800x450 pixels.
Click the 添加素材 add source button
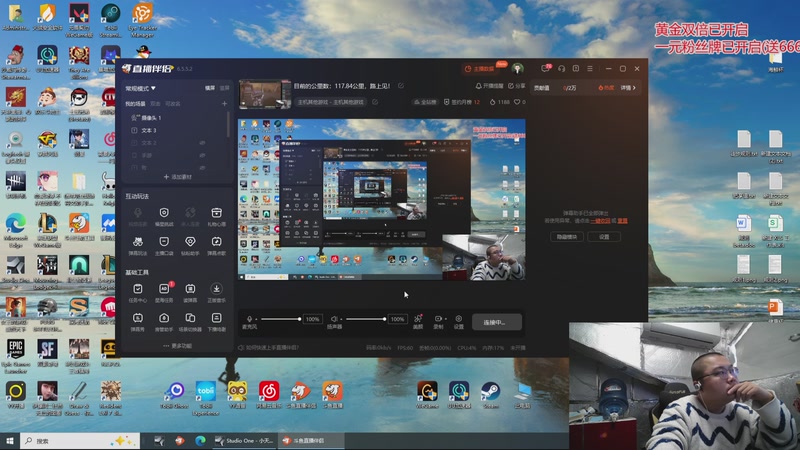click(178, 177)
